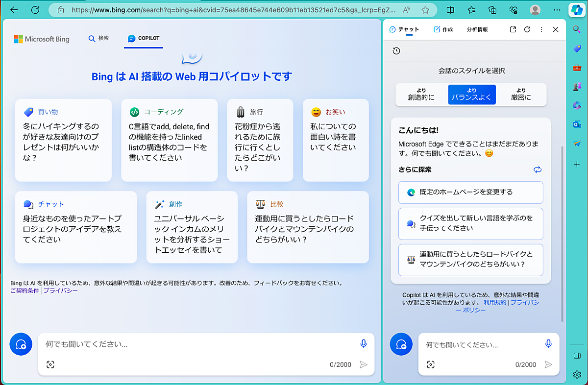Click the microphone icon in the main input box
588x385 pixels.
tap(364, 344)
